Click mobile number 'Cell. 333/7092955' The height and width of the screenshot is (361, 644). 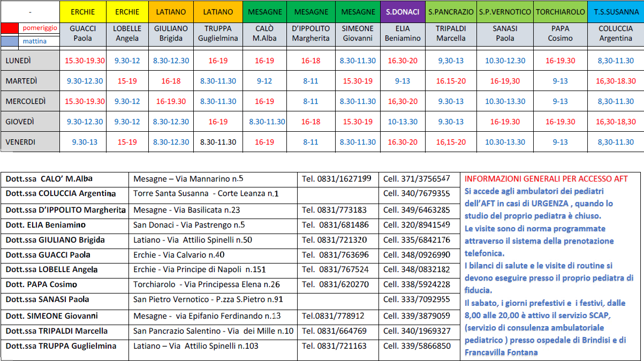click(x=417, y=300)
